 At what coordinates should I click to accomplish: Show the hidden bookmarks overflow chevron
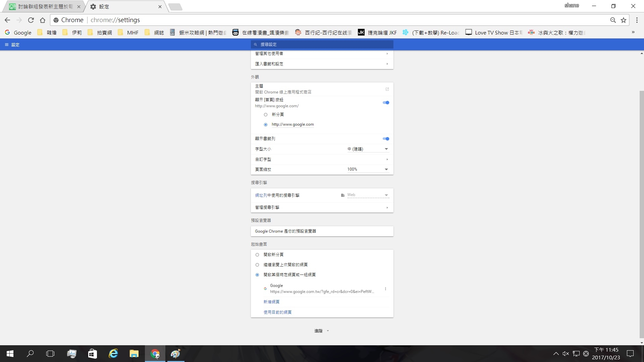[633, 32]
